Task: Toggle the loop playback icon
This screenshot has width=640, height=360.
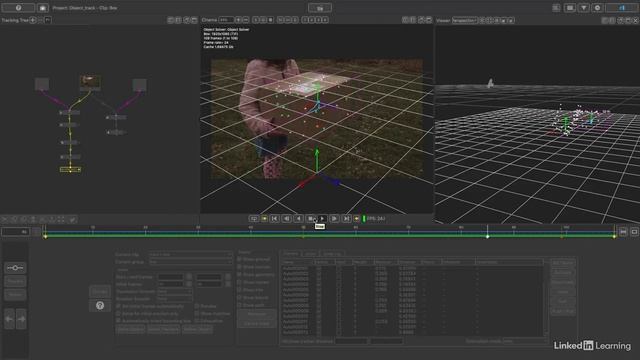Action: [254, 219]
